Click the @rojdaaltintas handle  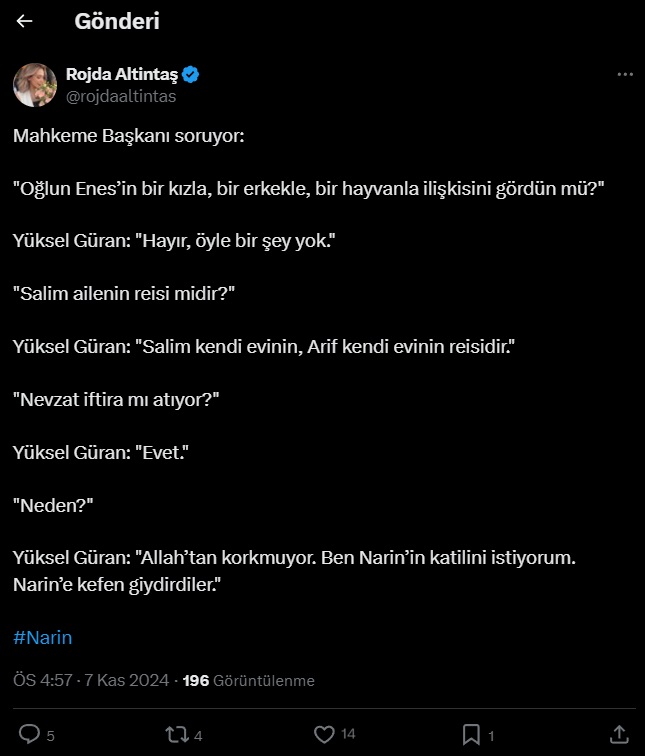click(120, 96)
